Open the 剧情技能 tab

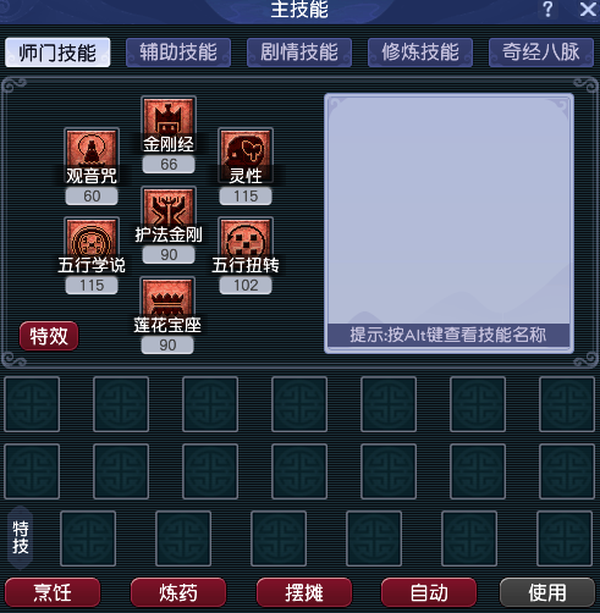(x=299, y=52)
